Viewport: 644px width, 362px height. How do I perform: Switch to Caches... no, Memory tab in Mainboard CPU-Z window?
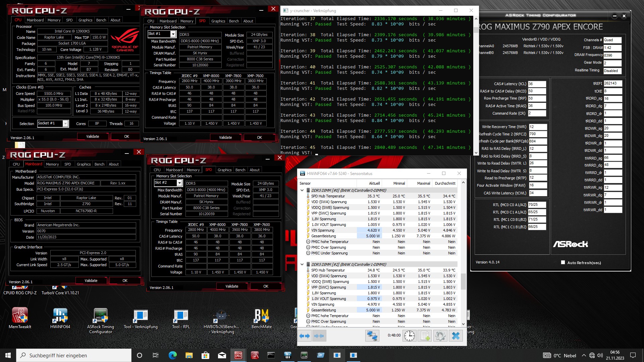[x=52, y=164]
